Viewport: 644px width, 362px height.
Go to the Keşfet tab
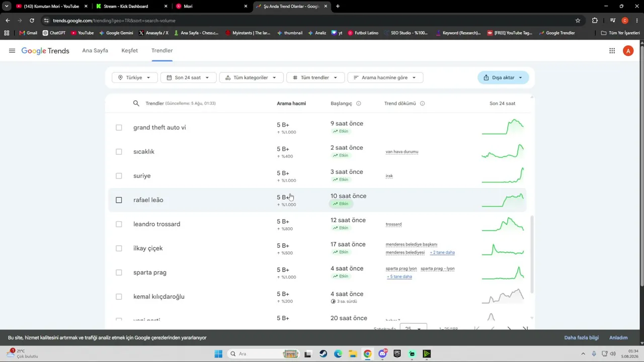(x=129, y=51)
